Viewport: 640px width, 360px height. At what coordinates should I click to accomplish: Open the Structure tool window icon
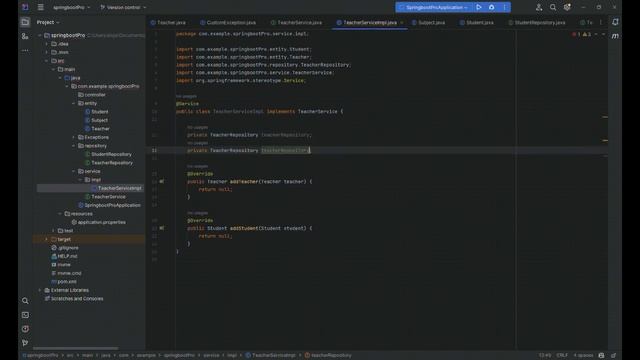pyautogui.click(x=25, y=36)
